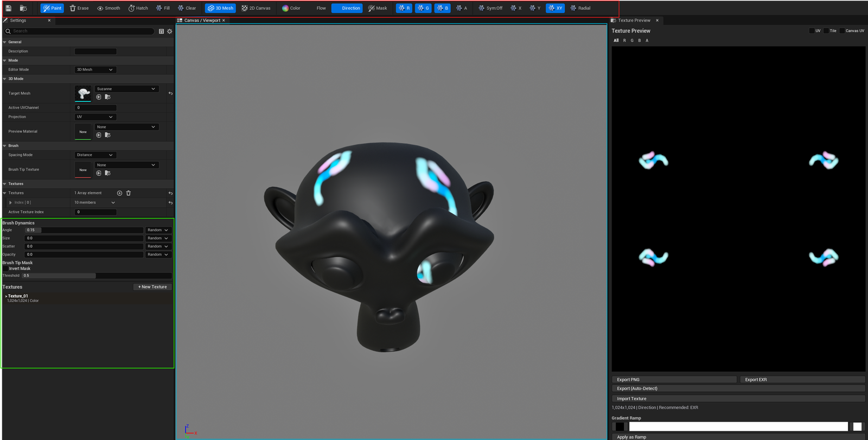
Task: Toggle the G channel
Action: point(423,8)
